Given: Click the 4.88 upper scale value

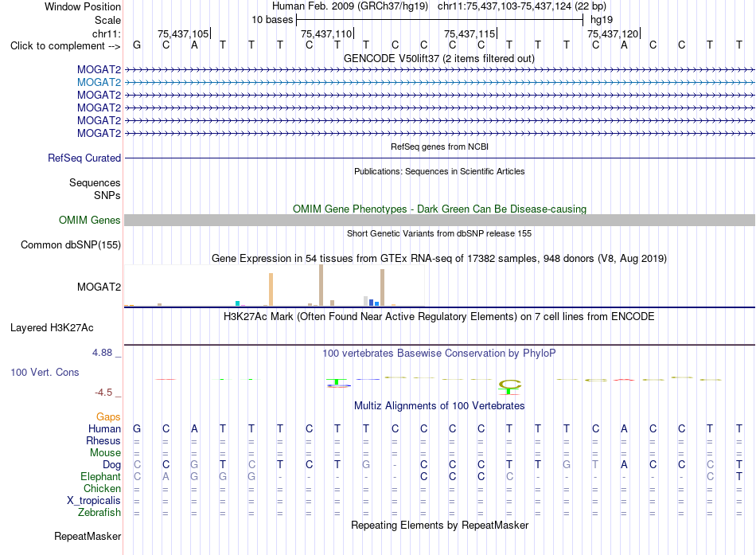Looking at the screenshot, I should (x=102, y=353).
